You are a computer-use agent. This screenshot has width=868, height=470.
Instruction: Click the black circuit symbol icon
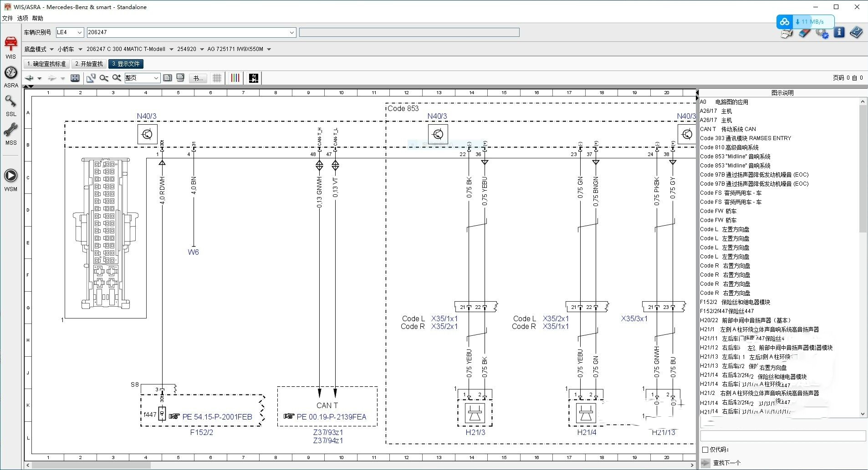point(254,78)
